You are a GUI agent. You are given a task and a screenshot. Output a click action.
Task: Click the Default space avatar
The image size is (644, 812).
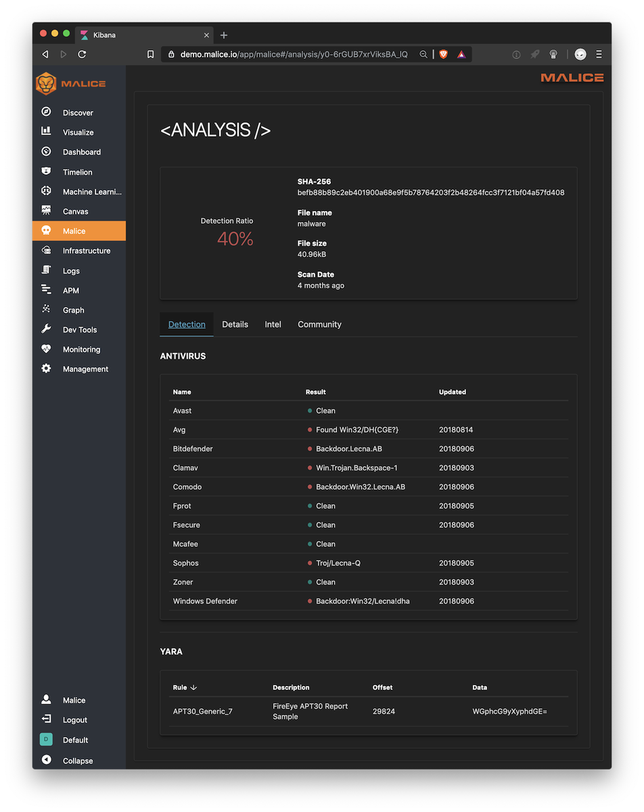[x=46, y=740]
